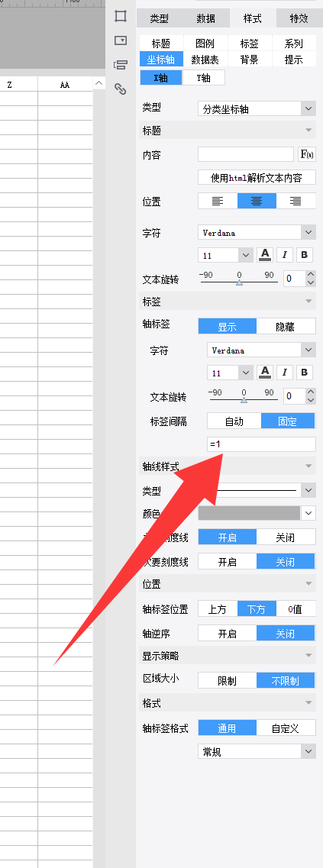323x868 pixels.
Task: Set 轴标签 to 隐藏
Action: pyautogui.click(x=286, y=327)
